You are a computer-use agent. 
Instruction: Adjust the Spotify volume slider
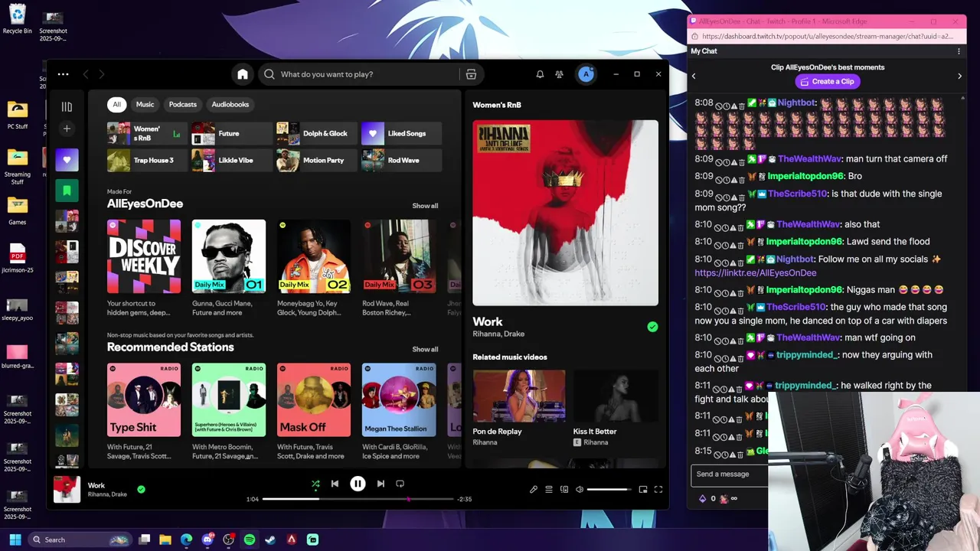[x=609, y=490]
